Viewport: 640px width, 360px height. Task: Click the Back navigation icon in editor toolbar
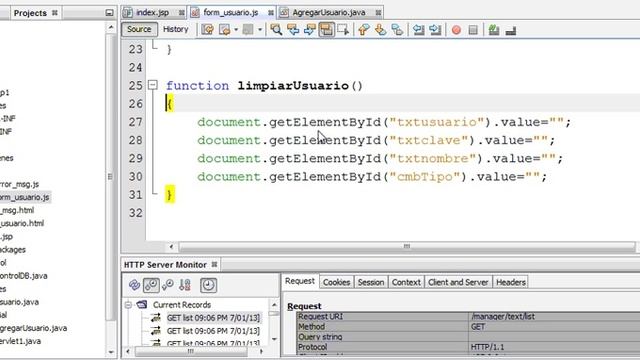pyautogui.click(x=224, y=30)
